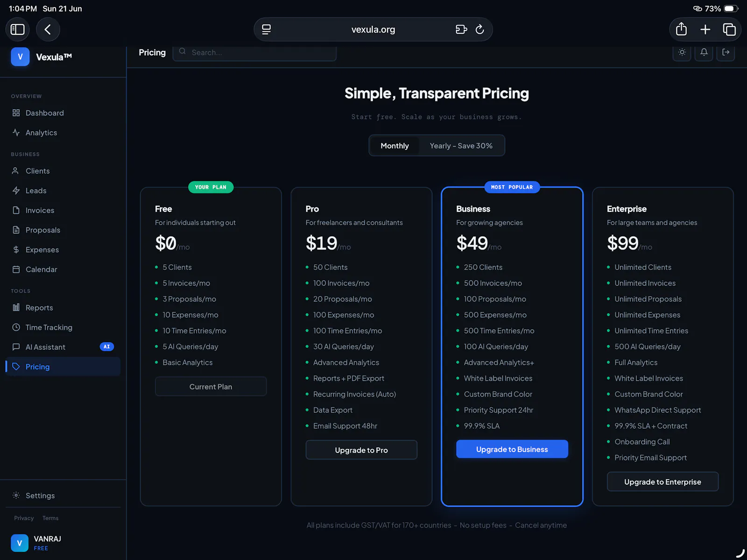Click Upgrade to Pro
The width and height of the screenshot is (747, 560).
pos(361,450)
